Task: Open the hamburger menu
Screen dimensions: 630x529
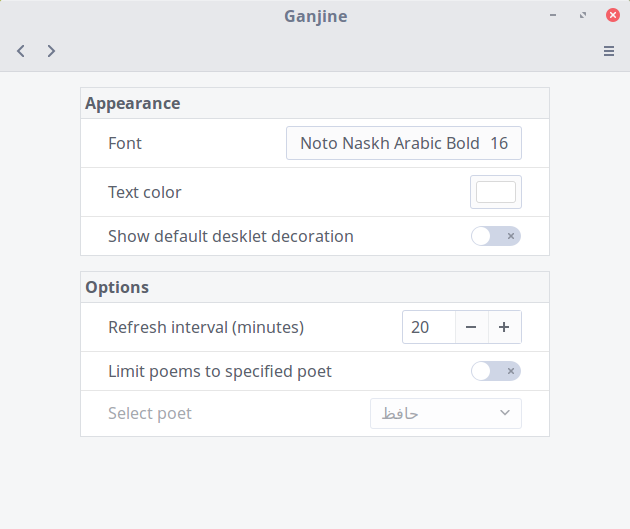Action: (x=609, y=51)
